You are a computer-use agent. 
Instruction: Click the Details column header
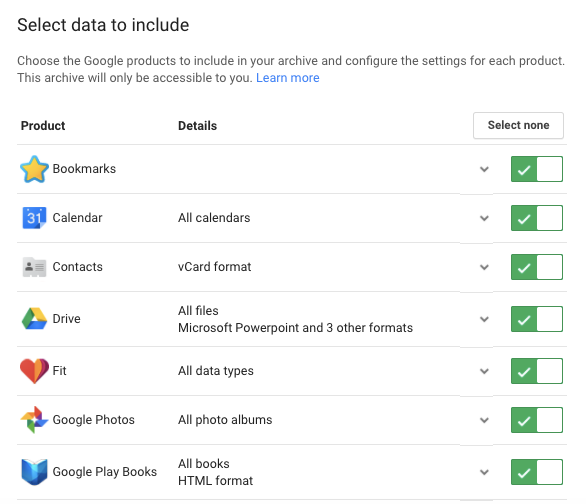point(197,126)
